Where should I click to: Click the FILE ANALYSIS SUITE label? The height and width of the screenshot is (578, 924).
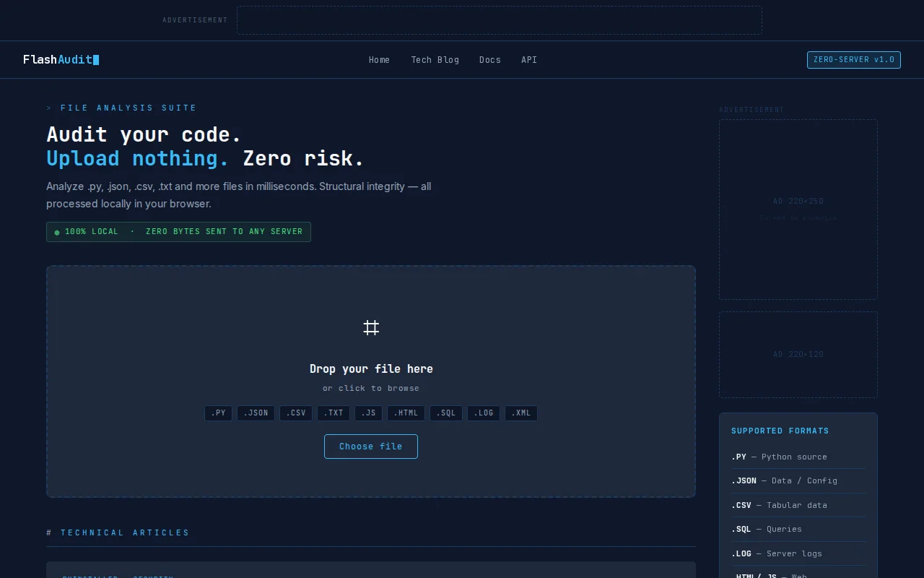click(121, 108)
